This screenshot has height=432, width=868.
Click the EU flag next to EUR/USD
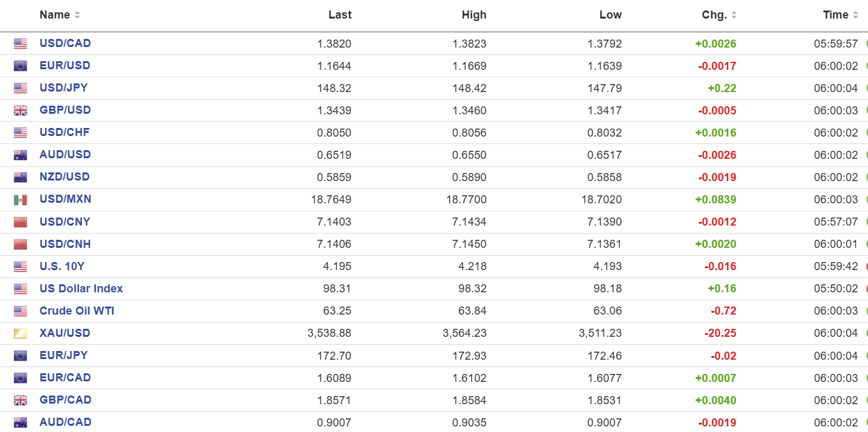click(20, 66)
